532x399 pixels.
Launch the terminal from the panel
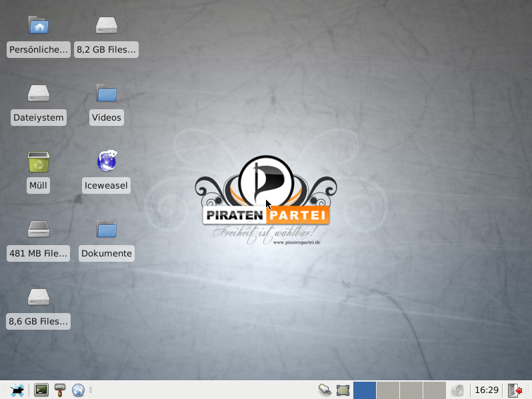[x=41, y=390]
